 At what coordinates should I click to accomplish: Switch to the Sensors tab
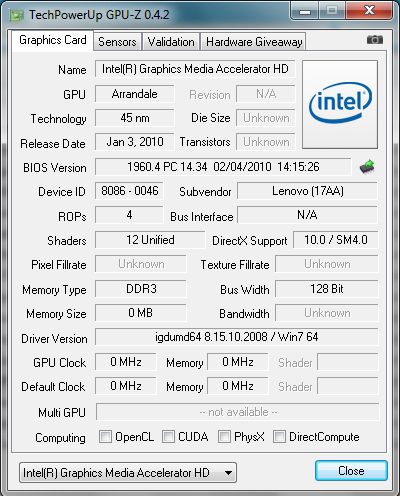[x=117, y=42]
